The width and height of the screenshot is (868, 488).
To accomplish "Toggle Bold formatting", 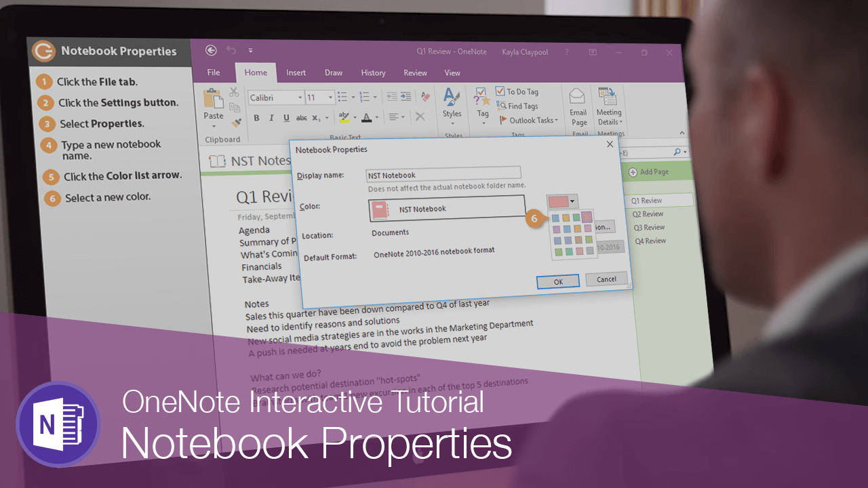I will click(256, 117).
